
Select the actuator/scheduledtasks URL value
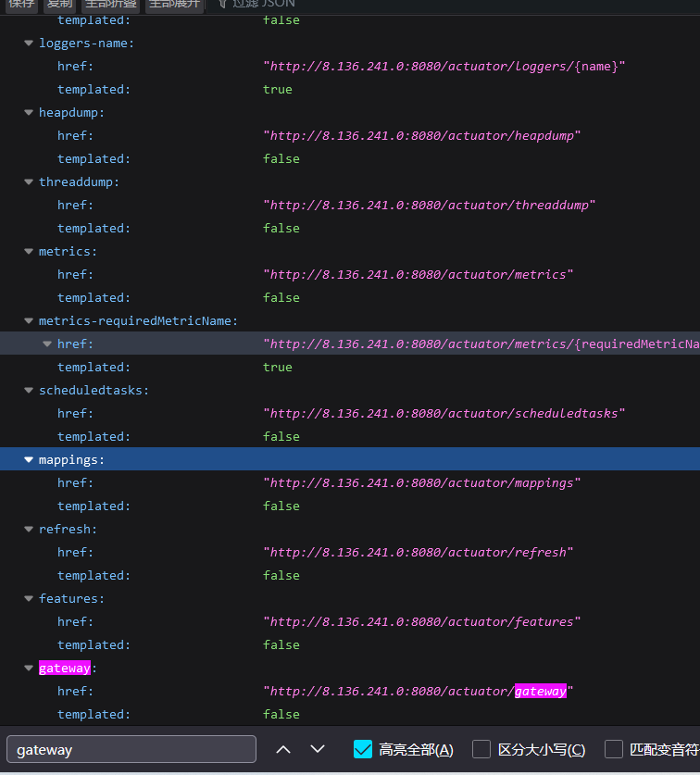click(x=444, y=414)
